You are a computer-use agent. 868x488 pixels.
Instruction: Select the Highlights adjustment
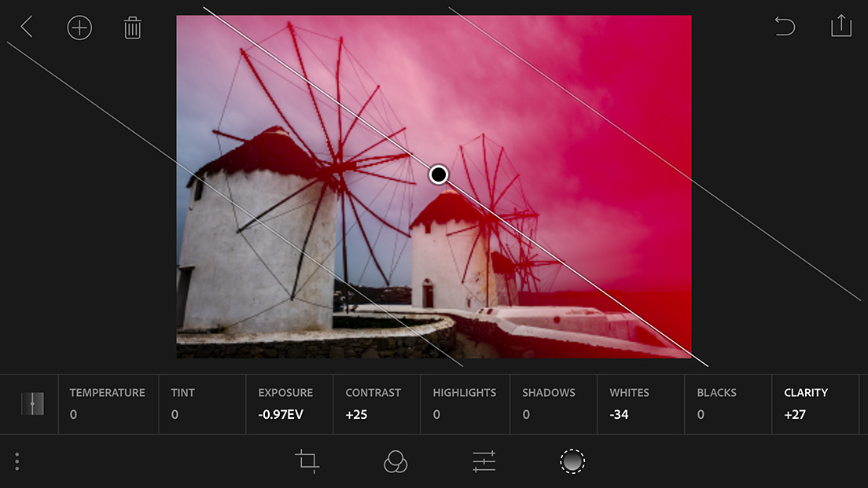click(465, 404)
